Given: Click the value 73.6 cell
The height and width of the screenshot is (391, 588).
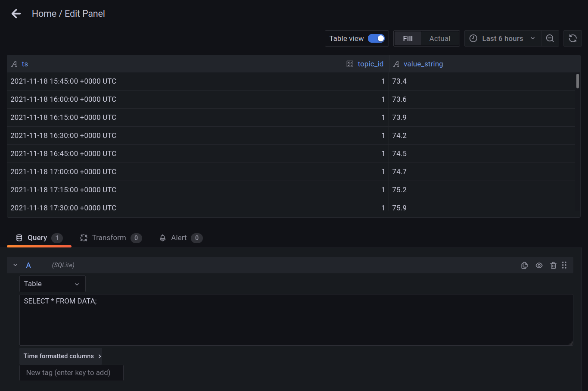Looking at the screenshot, I should [482, 99].
